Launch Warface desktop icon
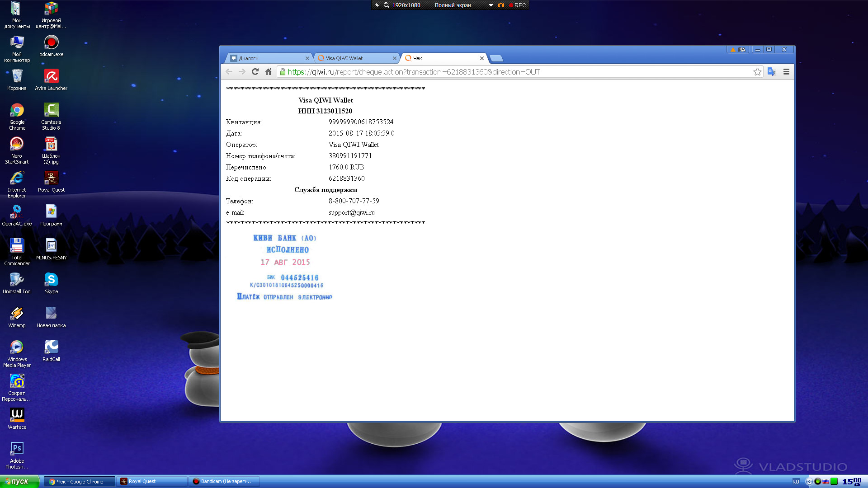Screen dimensions: 868x488 pos(17,419)
